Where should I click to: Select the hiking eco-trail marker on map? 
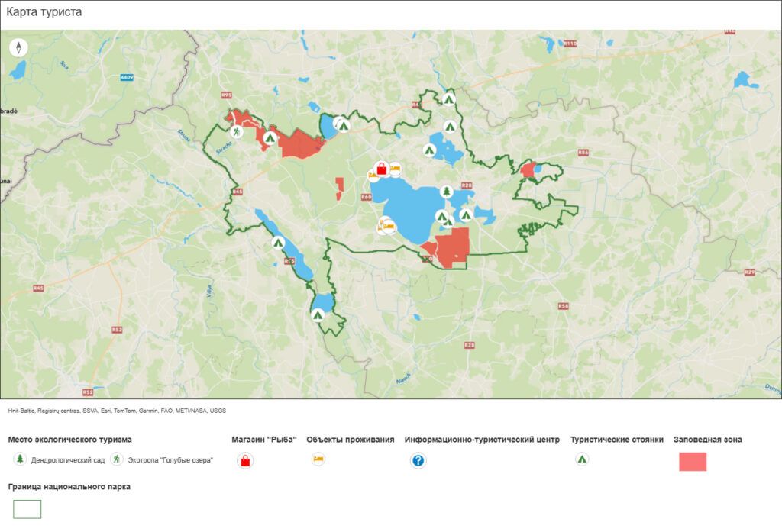(x=238, y=132)
